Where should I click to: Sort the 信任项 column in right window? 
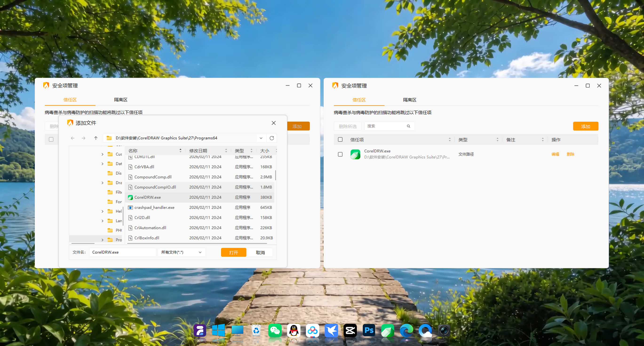pyautogui.click(x=450, y=140)
